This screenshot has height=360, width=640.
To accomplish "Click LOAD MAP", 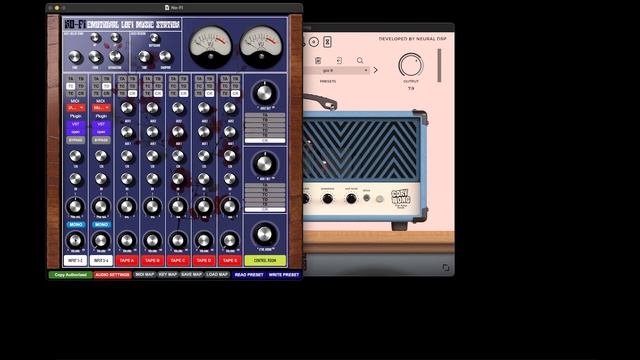I will tap(217, 275).
